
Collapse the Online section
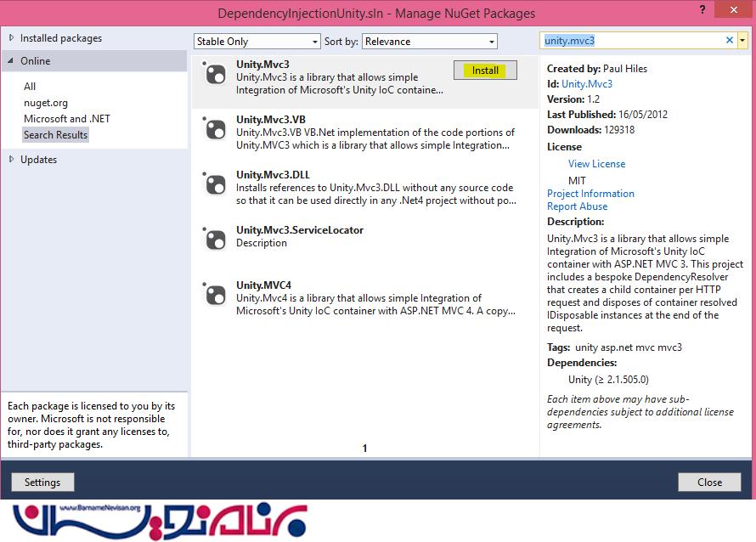pos(11,61)
